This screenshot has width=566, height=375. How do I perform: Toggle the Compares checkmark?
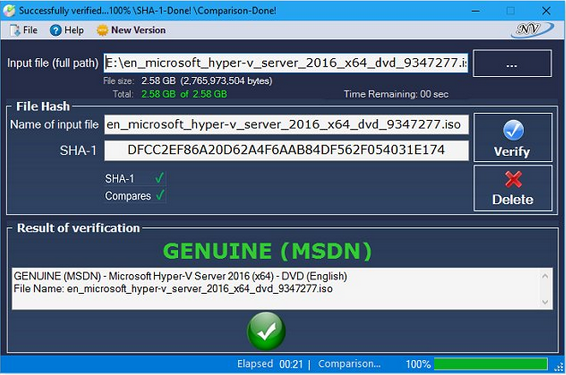(160, 195)
